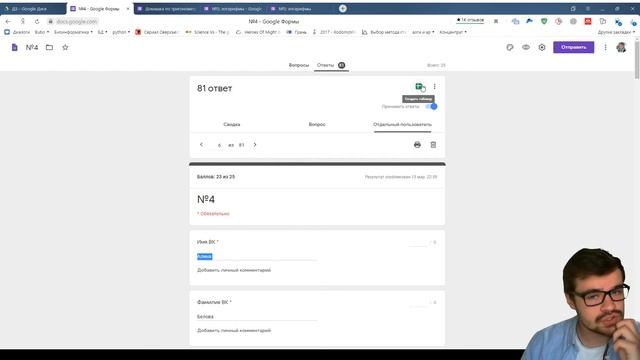Click the page vertical scrollbar
This screenshot has height=360, width=640.
637,59
